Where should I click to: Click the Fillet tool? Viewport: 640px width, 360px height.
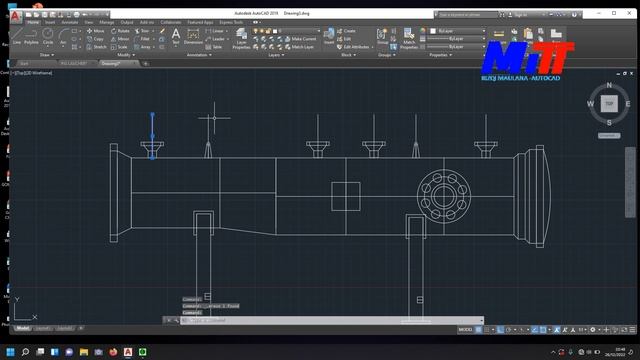(142, 39)
